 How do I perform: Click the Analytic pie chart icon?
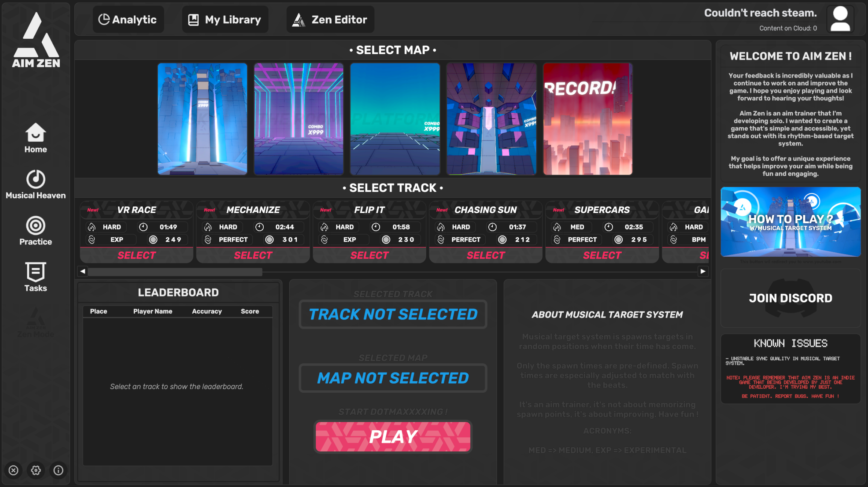(104, 19)
